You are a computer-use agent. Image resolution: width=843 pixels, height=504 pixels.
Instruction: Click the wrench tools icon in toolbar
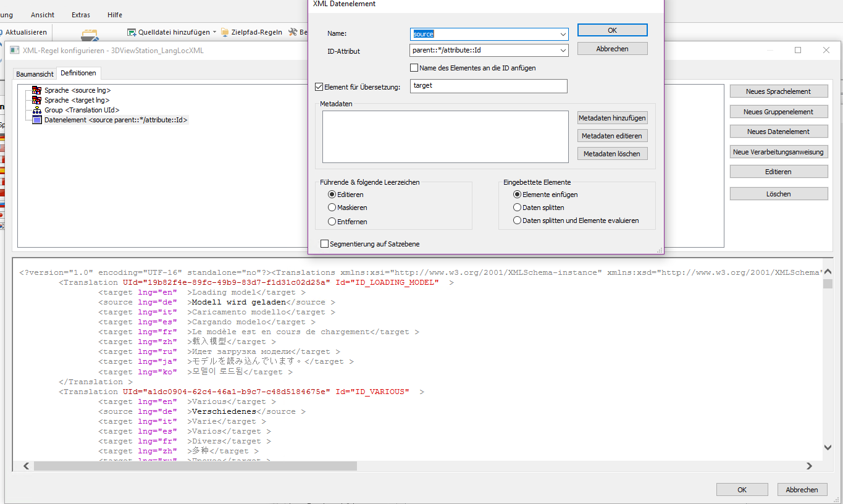293,32
